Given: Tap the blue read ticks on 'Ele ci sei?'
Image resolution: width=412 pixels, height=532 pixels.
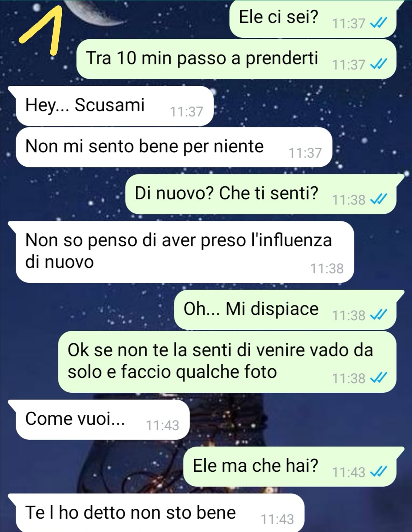Looking at the screenshot, I should coord(379,23).
